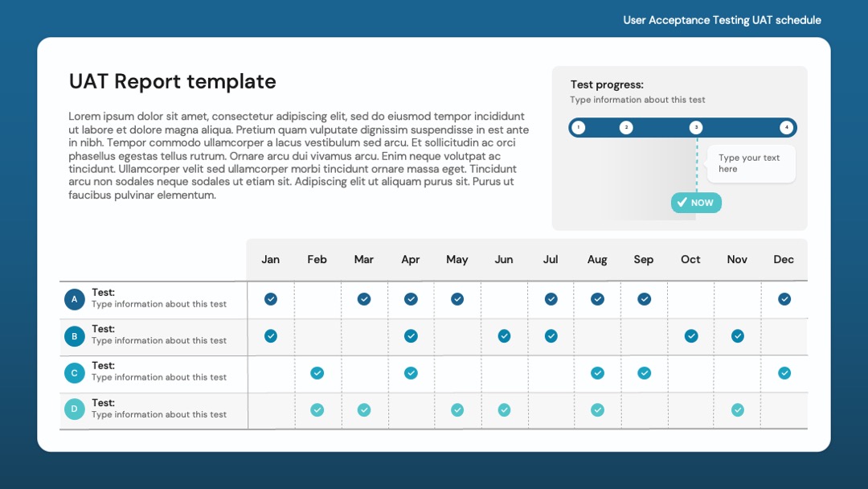Click step 1 marker on progress bar
The width and height of the screenshot is (868, 489).
[x=579, y=127]
